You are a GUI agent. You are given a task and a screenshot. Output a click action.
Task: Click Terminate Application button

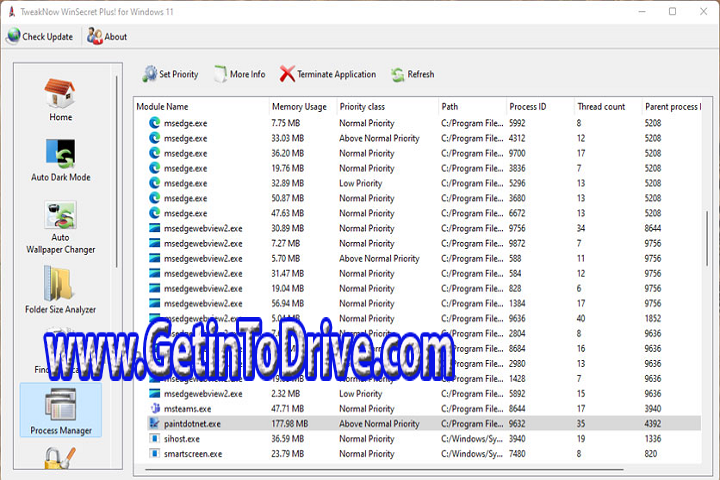click(328, 74)
